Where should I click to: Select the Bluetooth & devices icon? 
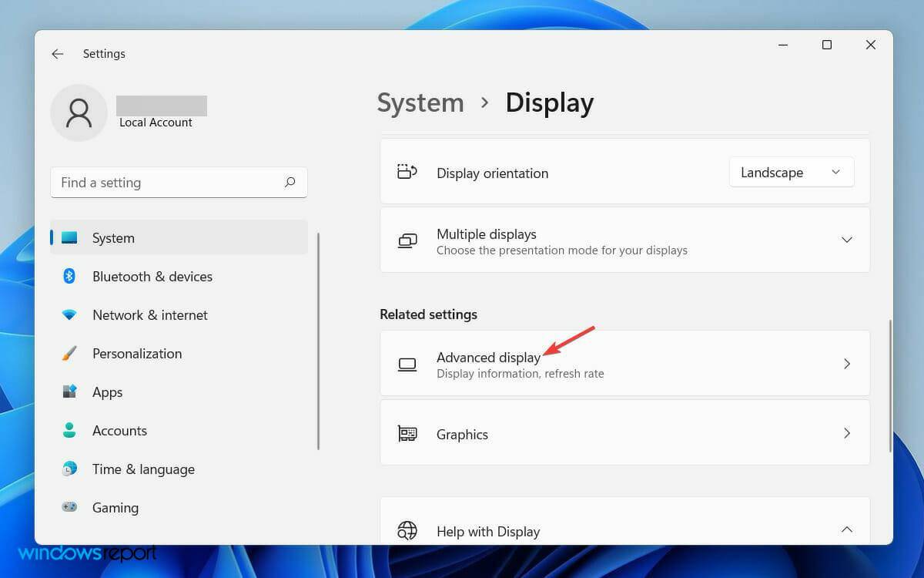[x=69, y=276]
